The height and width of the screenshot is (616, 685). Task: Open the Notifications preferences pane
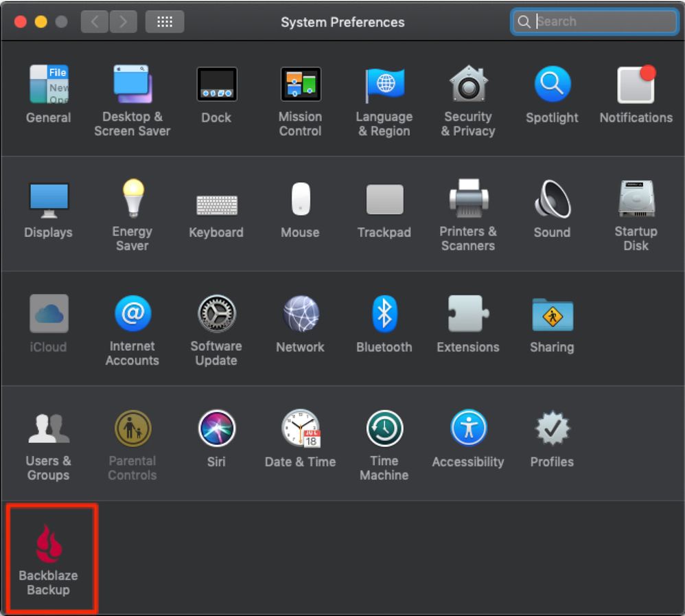(636, 85)
